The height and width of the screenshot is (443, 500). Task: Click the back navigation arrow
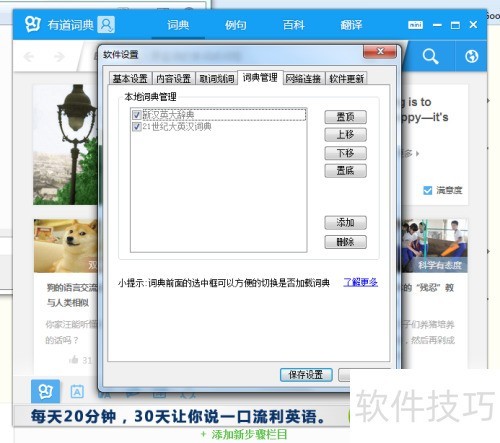(x=29, y=57)
